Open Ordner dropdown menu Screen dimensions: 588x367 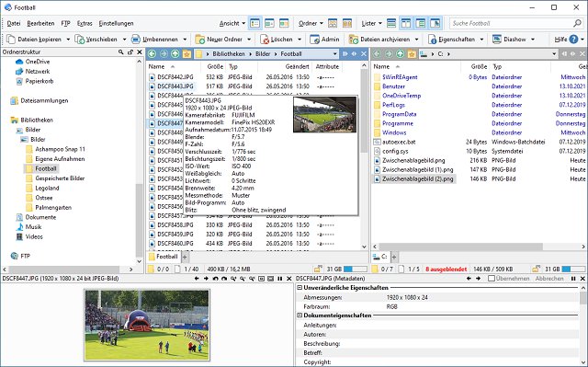311,23
